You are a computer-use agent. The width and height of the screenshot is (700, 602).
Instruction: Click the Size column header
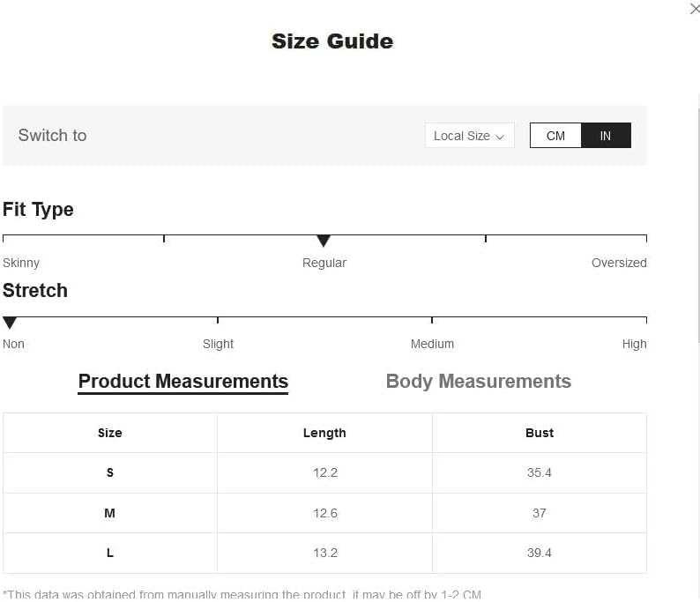110,433
